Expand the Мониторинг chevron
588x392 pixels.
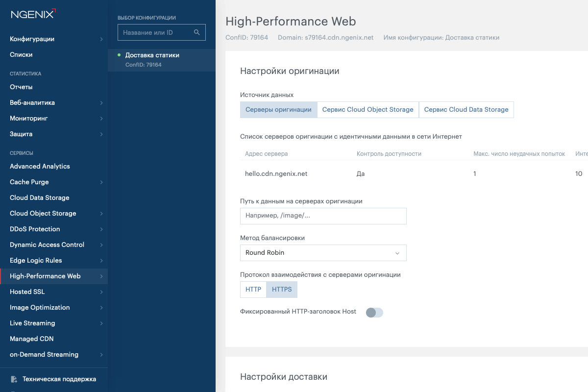[101, 119]
